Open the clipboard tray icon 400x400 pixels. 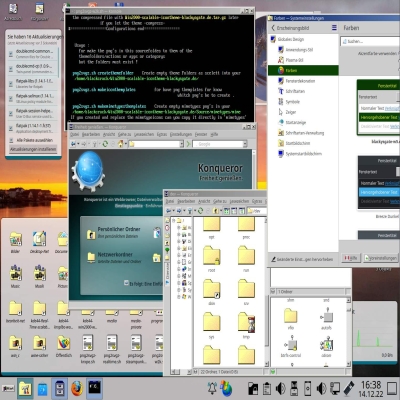click(267, 389)
